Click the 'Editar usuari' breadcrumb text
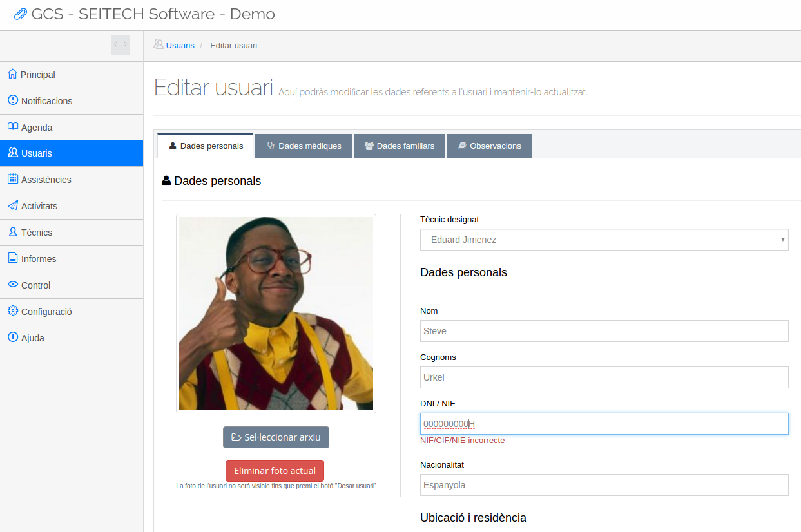The width and height of the screenshot is (801, 532). click(x=233, y=45)
